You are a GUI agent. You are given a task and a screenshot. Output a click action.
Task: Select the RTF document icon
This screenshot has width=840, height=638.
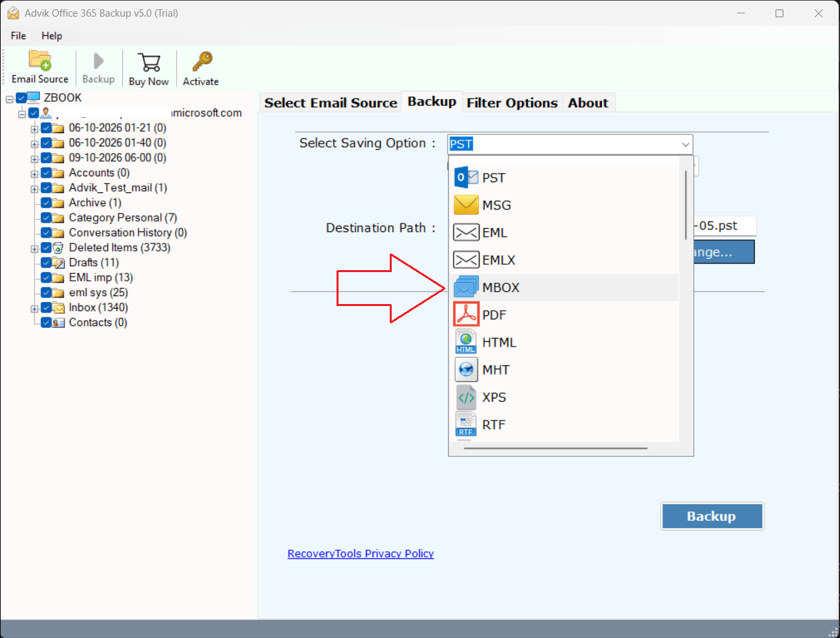[x=466, y=424]
